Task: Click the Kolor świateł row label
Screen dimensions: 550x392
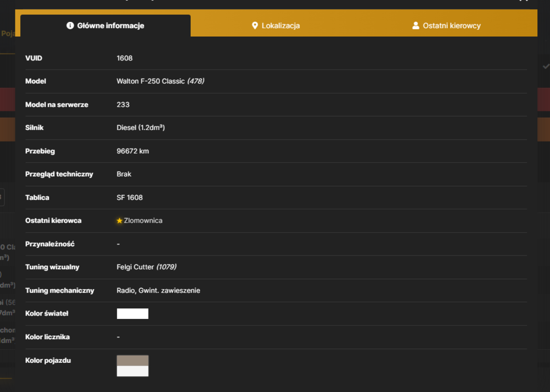Action: [47, 313]
